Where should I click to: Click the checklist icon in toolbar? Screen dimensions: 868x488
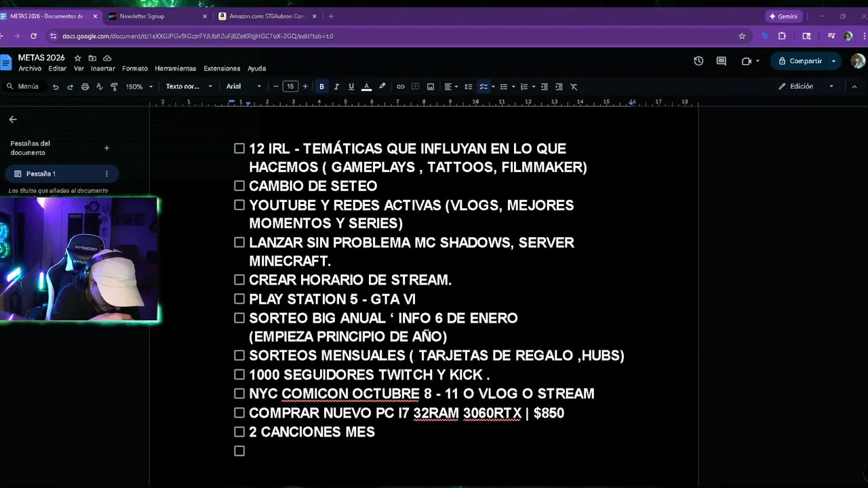pos(483,87)
